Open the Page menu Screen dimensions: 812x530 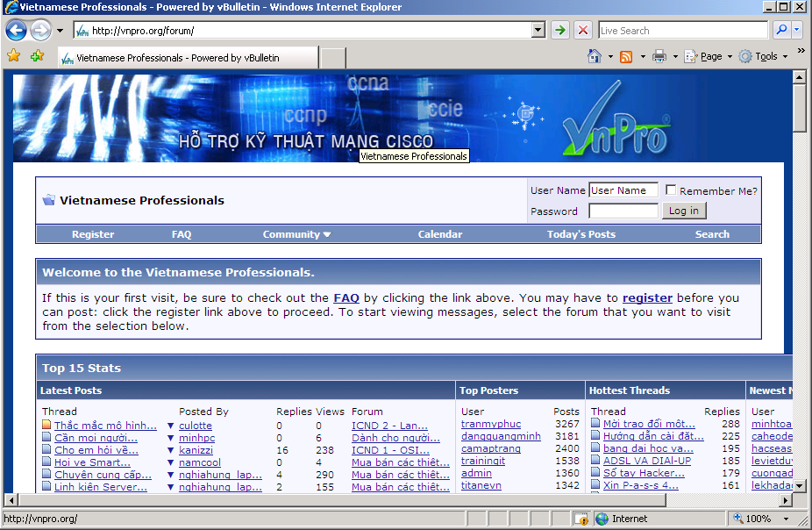point(709,56)
